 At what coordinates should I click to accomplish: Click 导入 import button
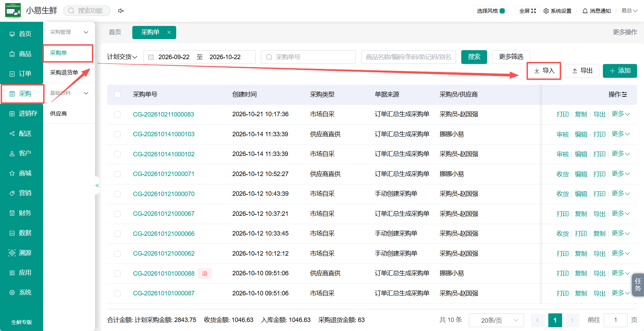click(544, 71)
